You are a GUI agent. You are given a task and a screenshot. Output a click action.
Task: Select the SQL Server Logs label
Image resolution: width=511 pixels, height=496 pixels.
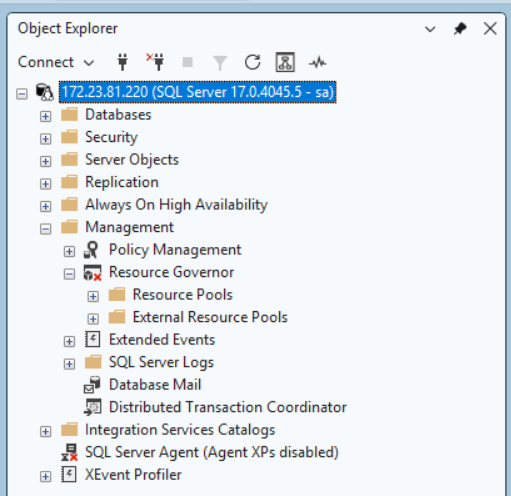click(161, 362)
